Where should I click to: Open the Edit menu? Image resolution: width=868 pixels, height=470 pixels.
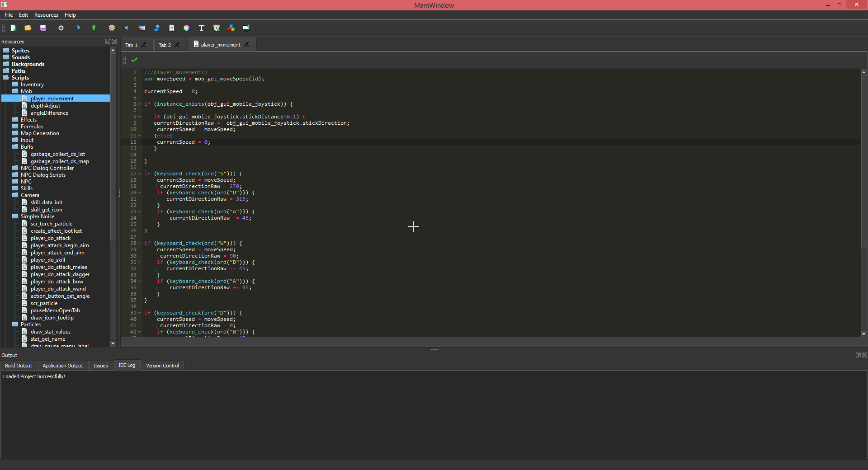[24, 15]
